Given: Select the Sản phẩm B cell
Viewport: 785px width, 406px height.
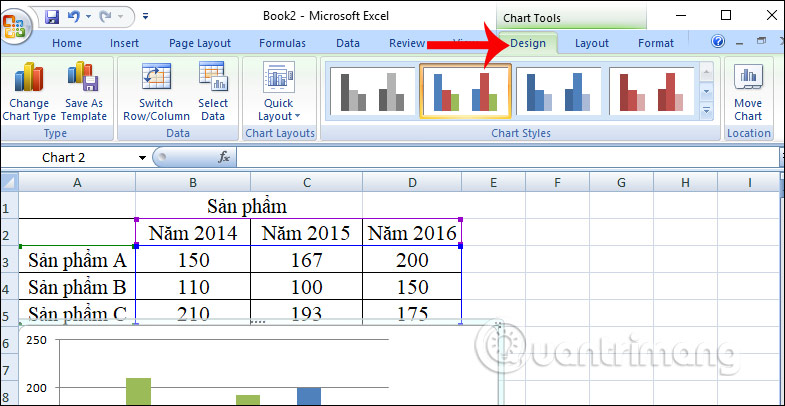Looking at the screenshot, I should (x=77, y=287).
